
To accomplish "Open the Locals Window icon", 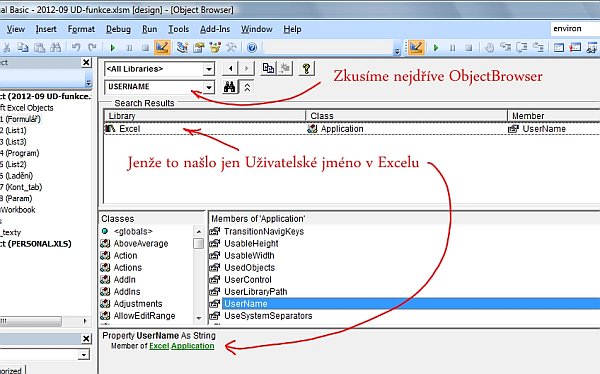I will click(x=559, y=47).
